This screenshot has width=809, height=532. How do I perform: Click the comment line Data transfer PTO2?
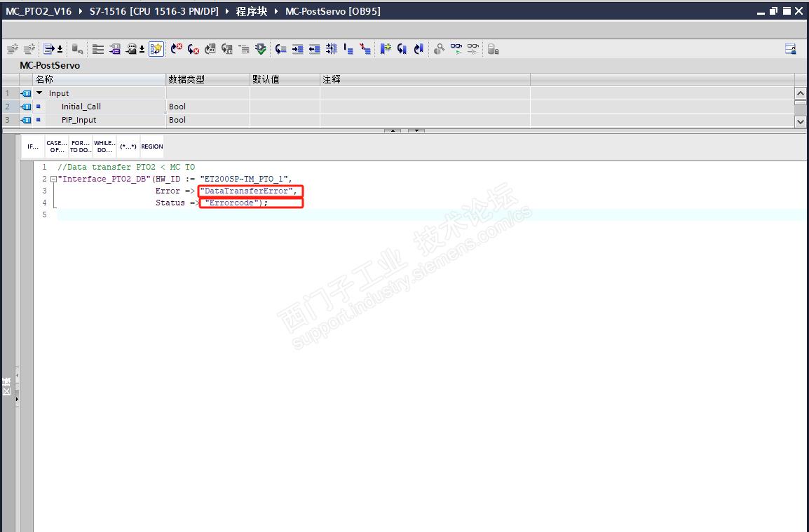[x=126, y=168]
